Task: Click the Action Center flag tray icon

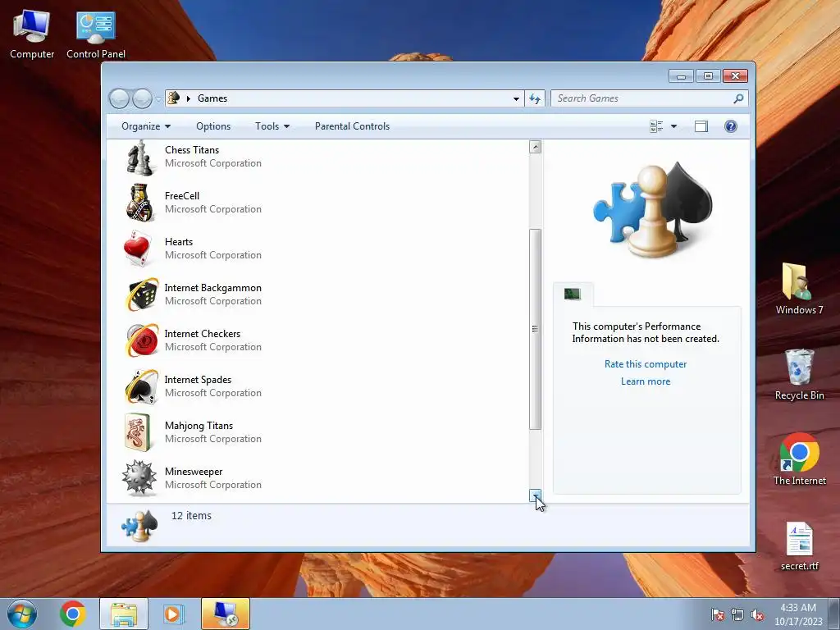Action: (717, 614)
